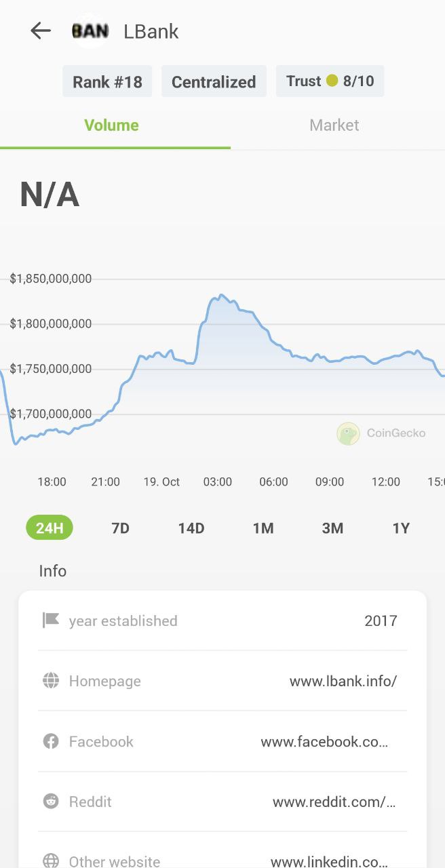Tap the flag icon next to year established
The image size is (445, 868).
click(x=51, y=620)
